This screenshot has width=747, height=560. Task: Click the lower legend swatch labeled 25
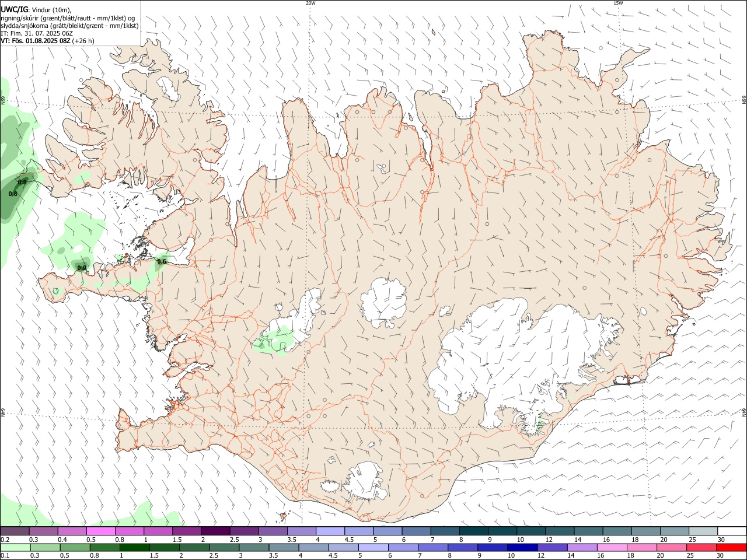pos(701,547)
